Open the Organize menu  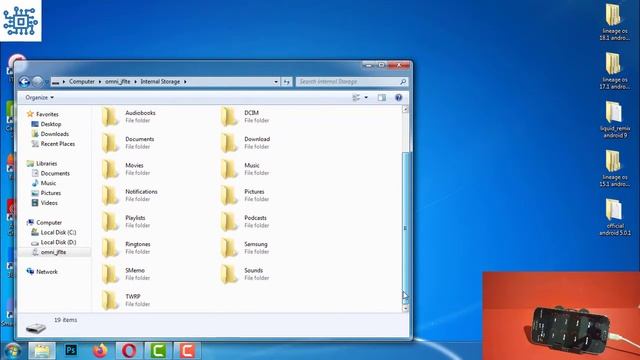[39, 98]
